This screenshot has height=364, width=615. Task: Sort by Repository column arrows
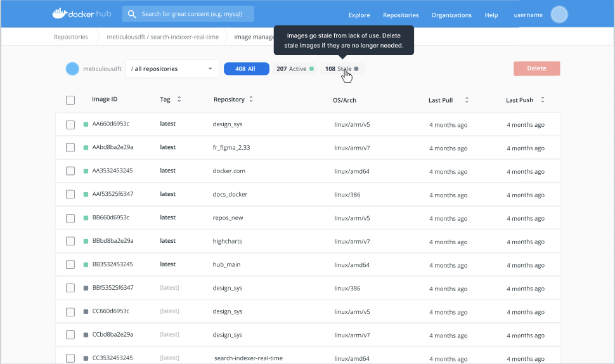(251, 100)
